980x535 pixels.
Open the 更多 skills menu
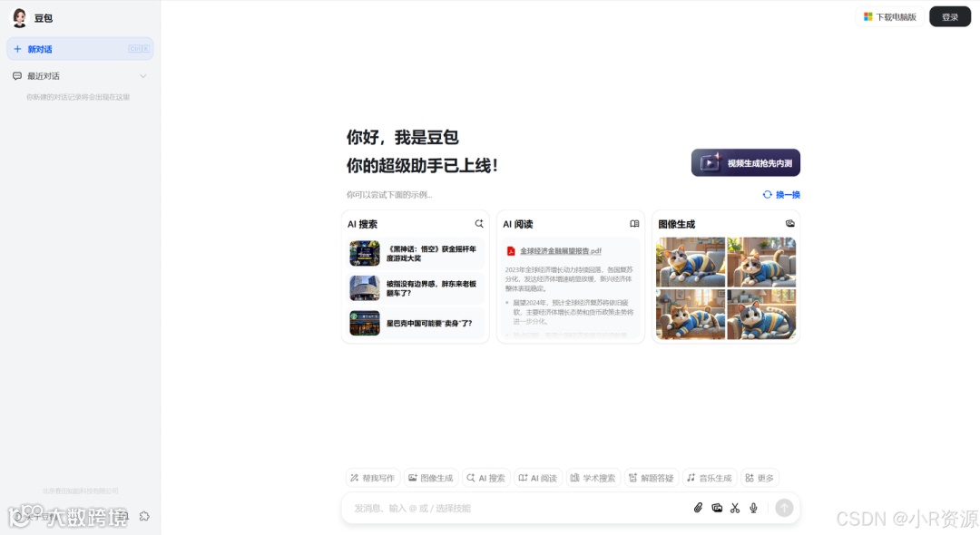759,477
